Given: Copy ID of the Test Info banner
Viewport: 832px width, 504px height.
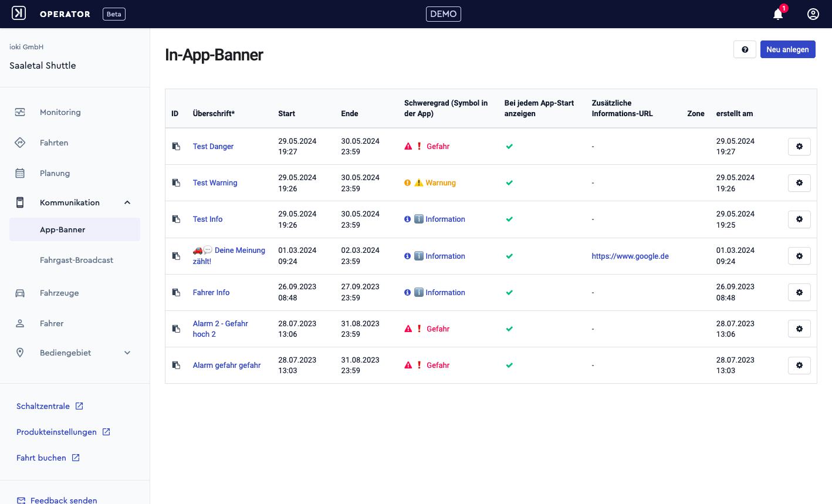Looking at the screenshot, I should click(x=176, y=219).
